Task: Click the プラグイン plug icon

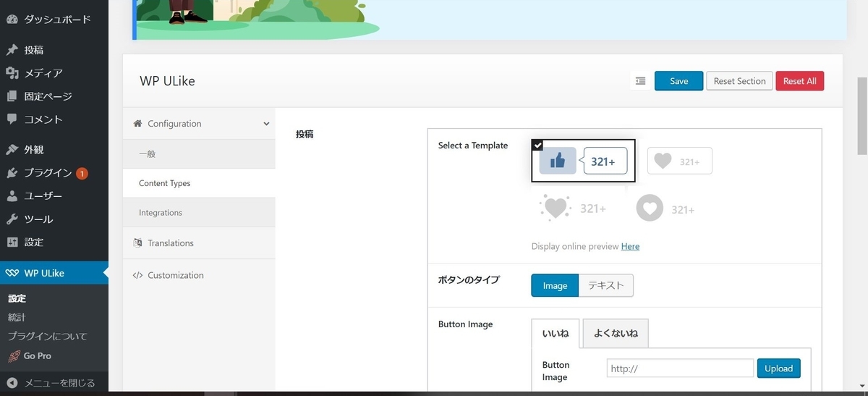Action: coord(12,173)
